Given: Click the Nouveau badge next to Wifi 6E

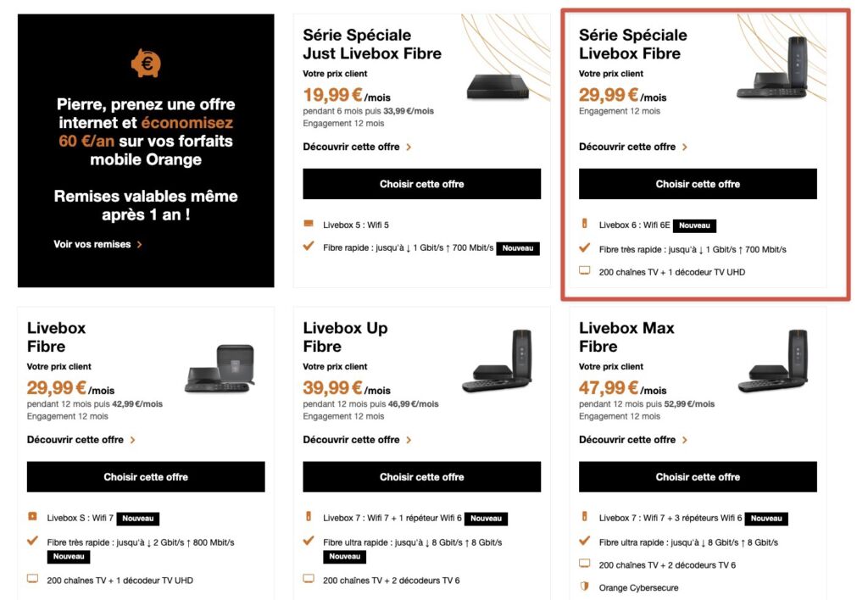Looking at the screenshot, I should point(694,225).
